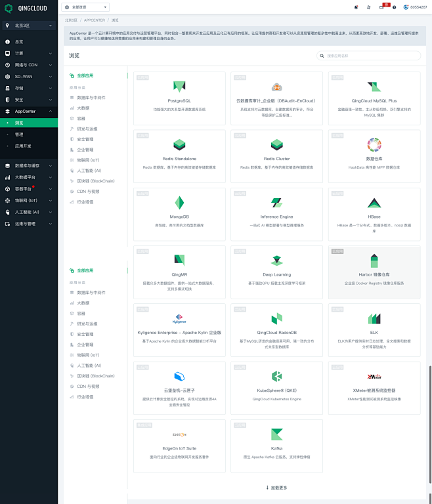This screenshot has width=432, height=504.
Task: Open the HBase app icon
Action: [374, 203]
